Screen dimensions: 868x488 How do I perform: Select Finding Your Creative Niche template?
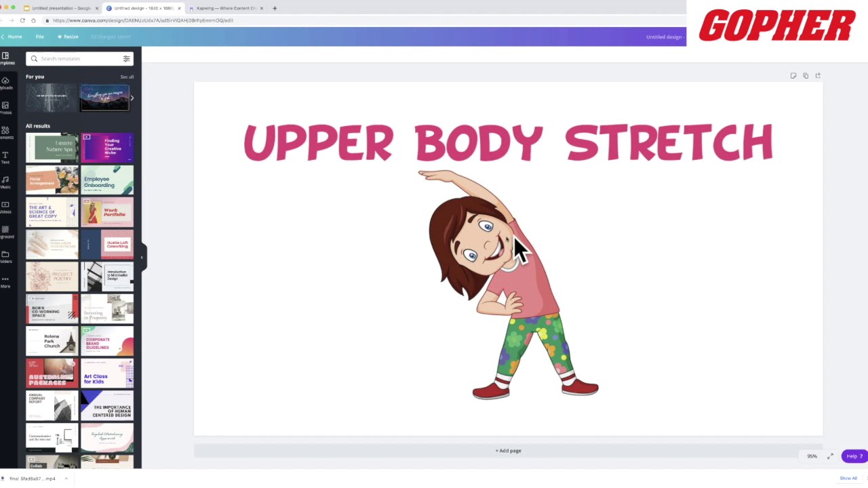107,147
